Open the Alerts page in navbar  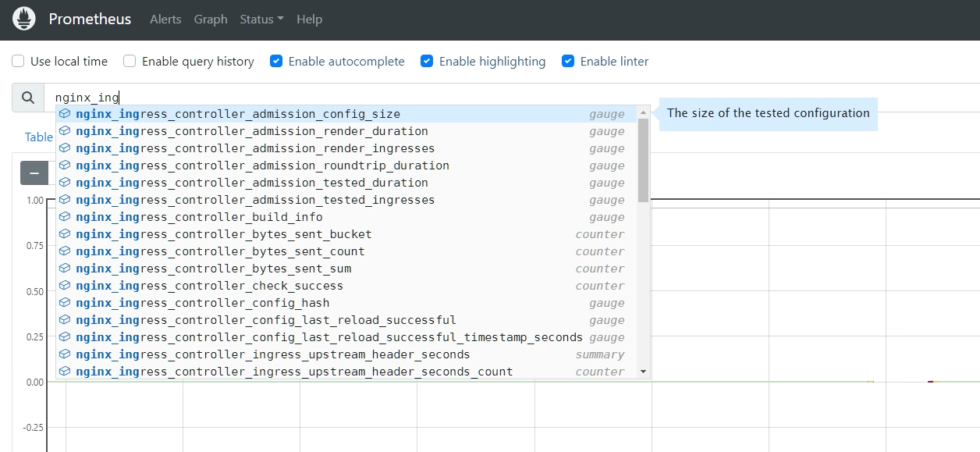click(x=165, y=20)
